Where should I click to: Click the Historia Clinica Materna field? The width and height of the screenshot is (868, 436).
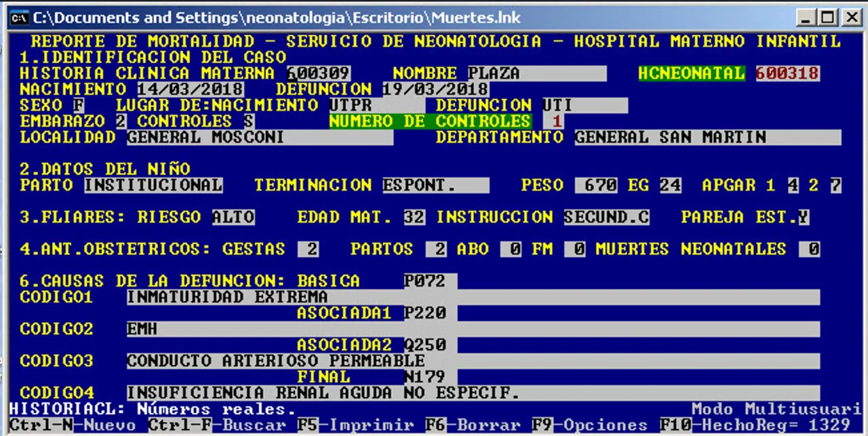pos(319,73)
